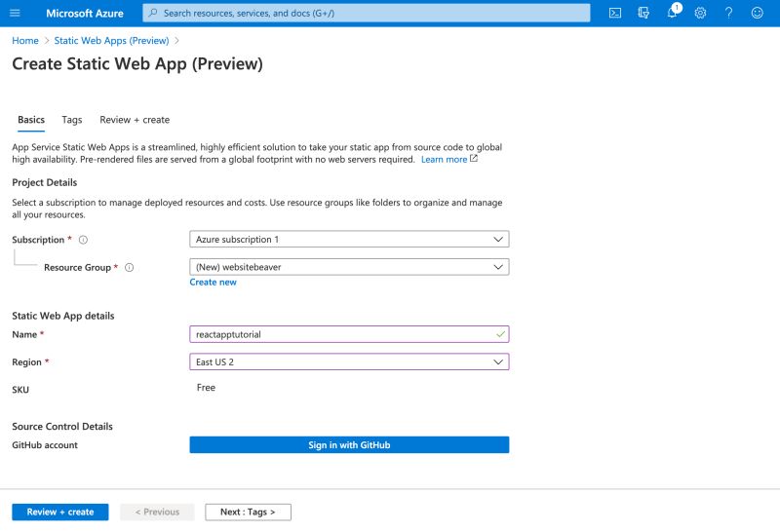780x532 pixels.
Task: Switch to the Review + create tab
Action: (135, 120)
